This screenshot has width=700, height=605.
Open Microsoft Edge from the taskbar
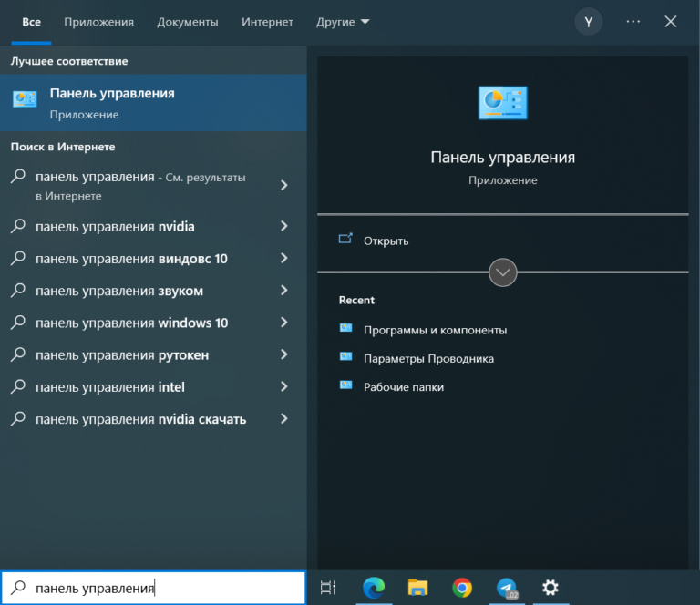[374, 588]
